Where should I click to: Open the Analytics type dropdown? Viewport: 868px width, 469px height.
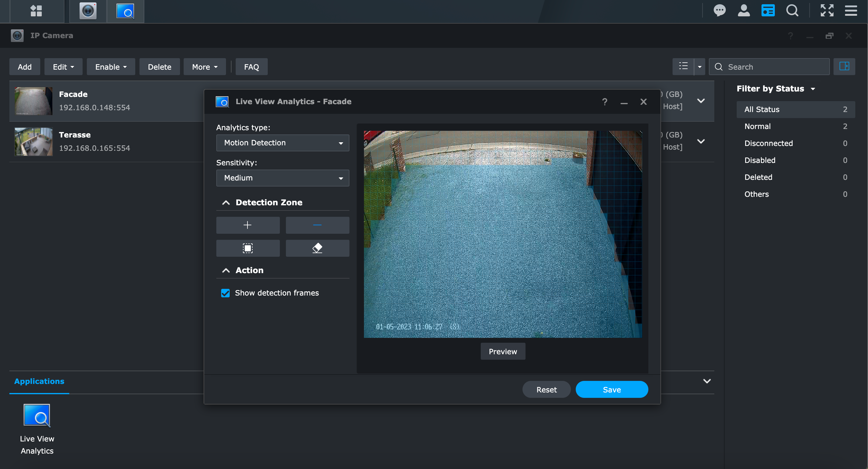(x=282, y=143)
